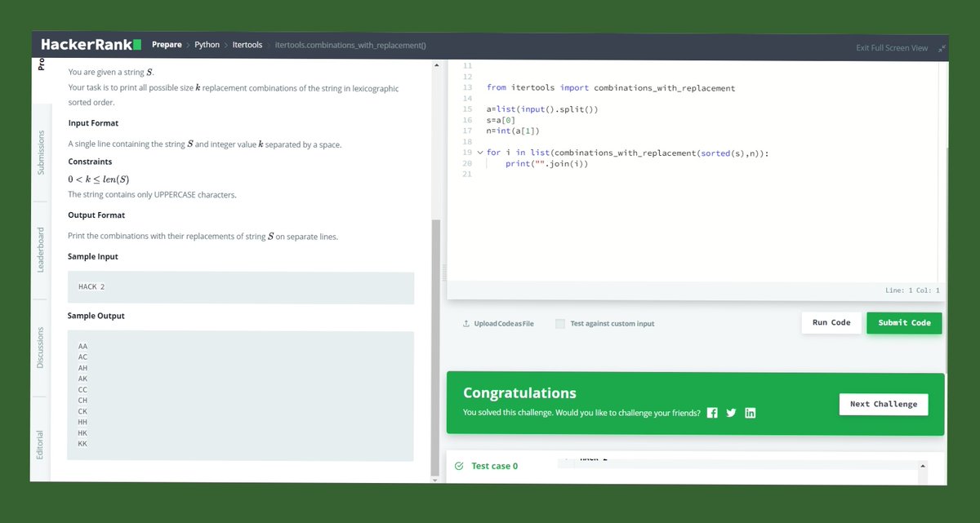The width and height of the screenshot is (980, 523).
Task: Click the Input Format heading
Action: (93, 123)
